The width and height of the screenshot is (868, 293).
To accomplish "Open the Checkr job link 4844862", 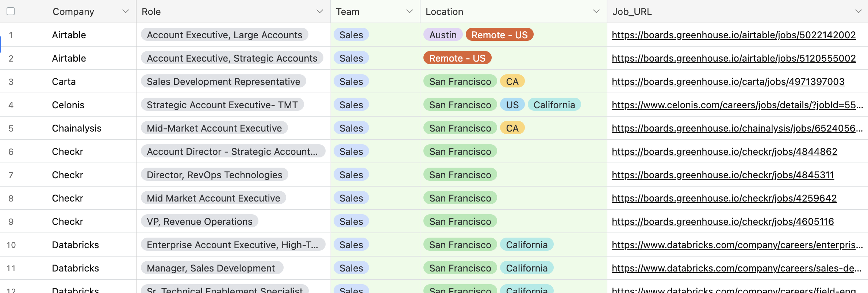I will point(725,152).
